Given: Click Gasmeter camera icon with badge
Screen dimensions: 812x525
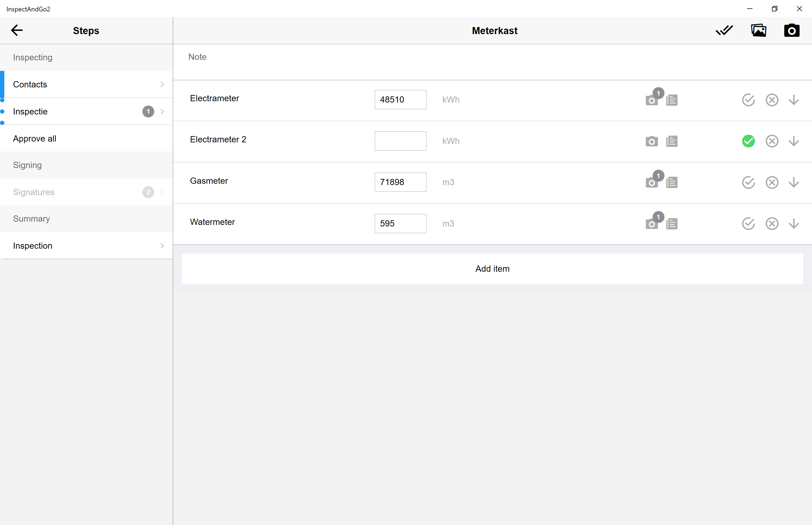Looking at the screenshot, I should click(651, 182).
